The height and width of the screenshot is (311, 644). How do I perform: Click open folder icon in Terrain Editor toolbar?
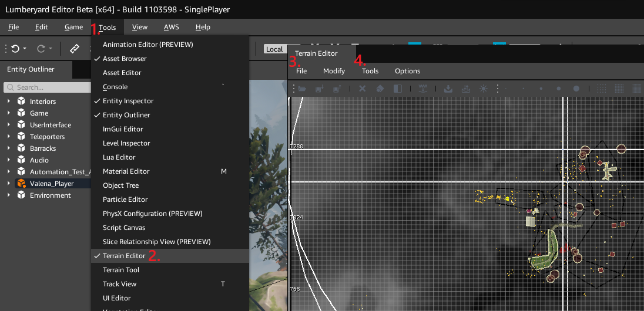point(302,88)
